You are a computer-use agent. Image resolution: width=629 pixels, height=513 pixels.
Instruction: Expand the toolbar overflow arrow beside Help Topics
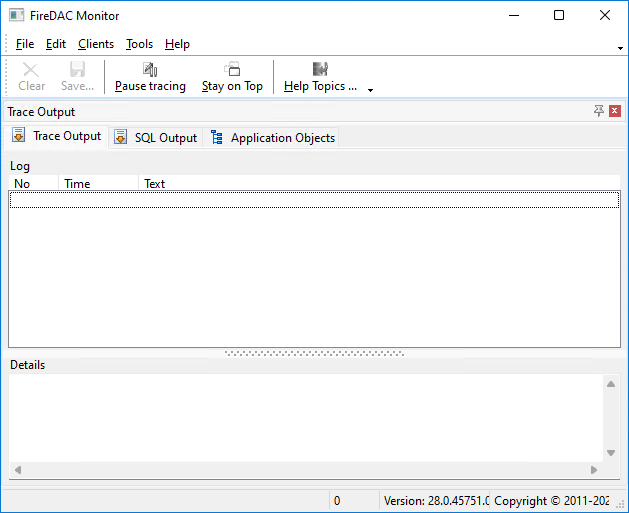370,90
